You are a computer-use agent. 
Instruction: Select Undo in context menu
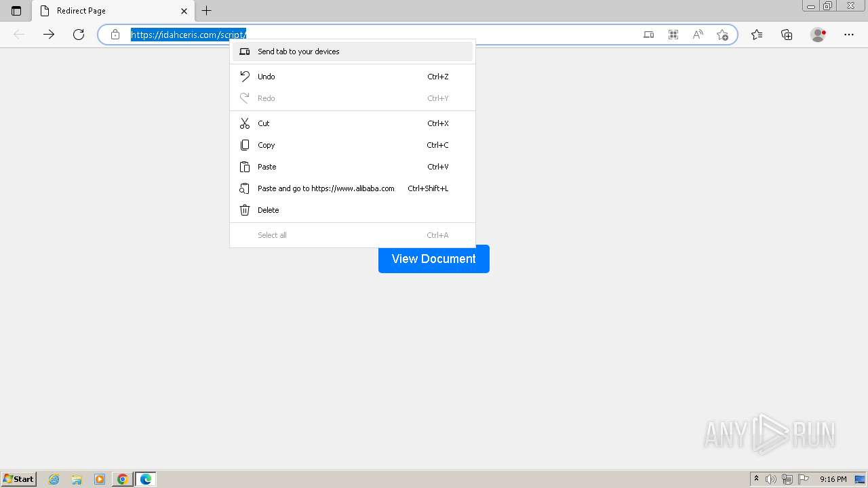353,77
